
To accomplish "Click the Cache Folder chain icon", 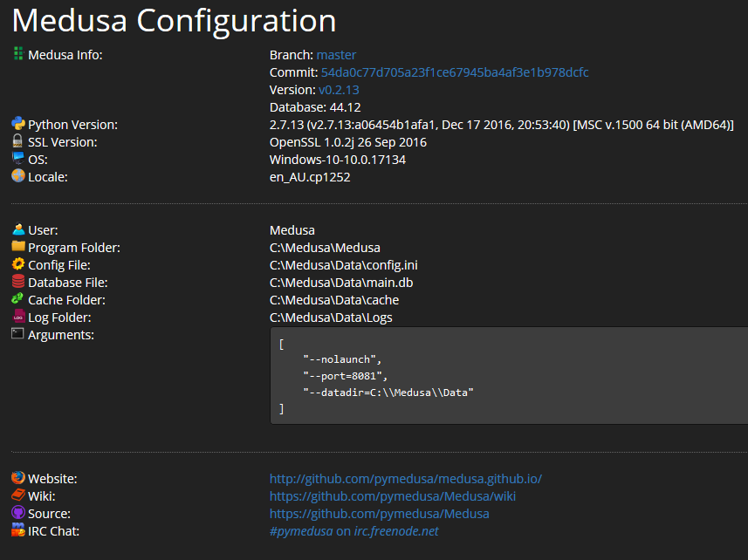I will point(17,299).
